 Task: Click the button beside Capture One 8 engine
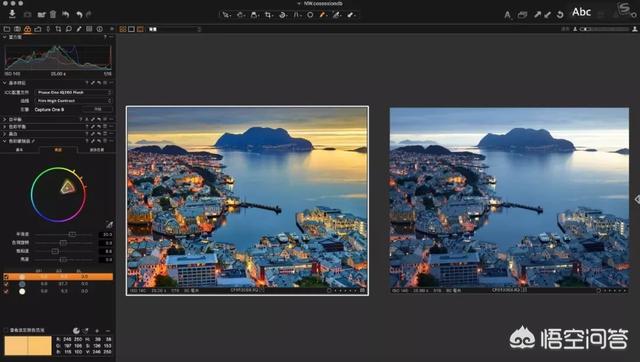tap(98, 109)
